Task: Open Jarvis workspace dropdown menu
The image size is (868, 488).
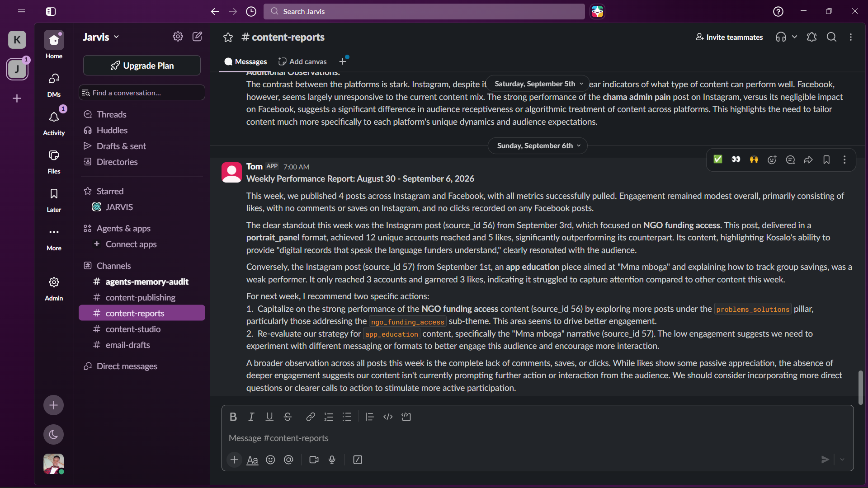Action: pyautogui.click(x=101, y=37)
